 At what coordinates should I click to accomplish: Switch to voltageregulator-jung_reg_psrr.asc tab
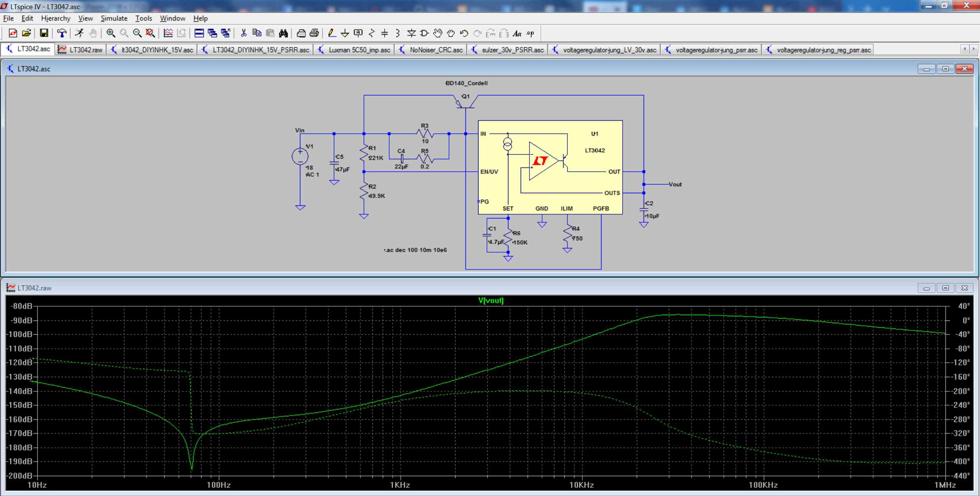(818, 50)
